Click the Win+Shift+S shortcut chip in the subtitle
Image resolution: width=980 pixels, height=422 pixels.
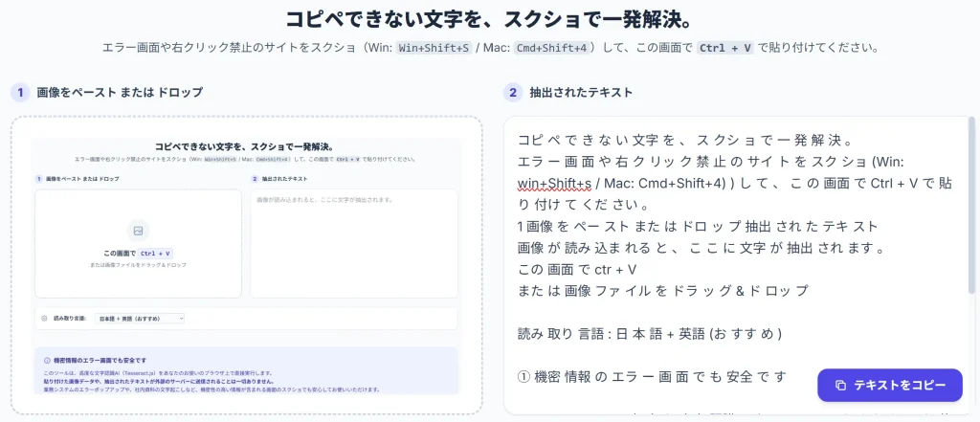click(435, 48)
